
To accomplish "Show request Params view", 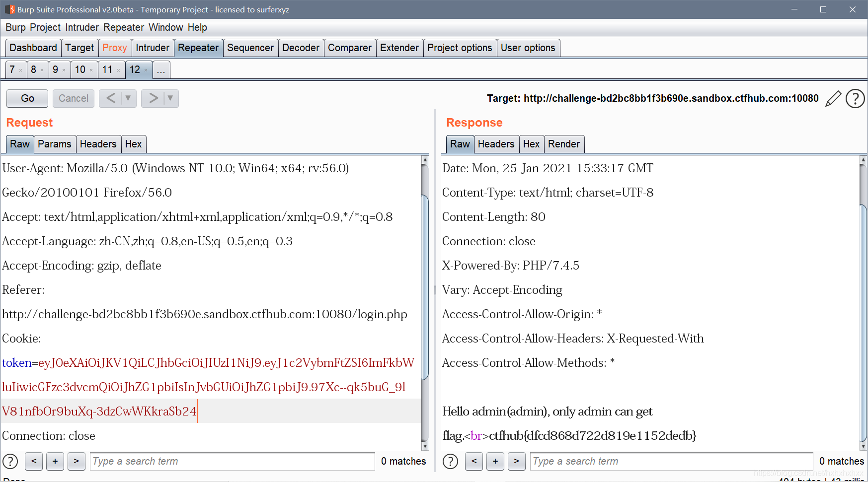I will (x=55, y=144).
